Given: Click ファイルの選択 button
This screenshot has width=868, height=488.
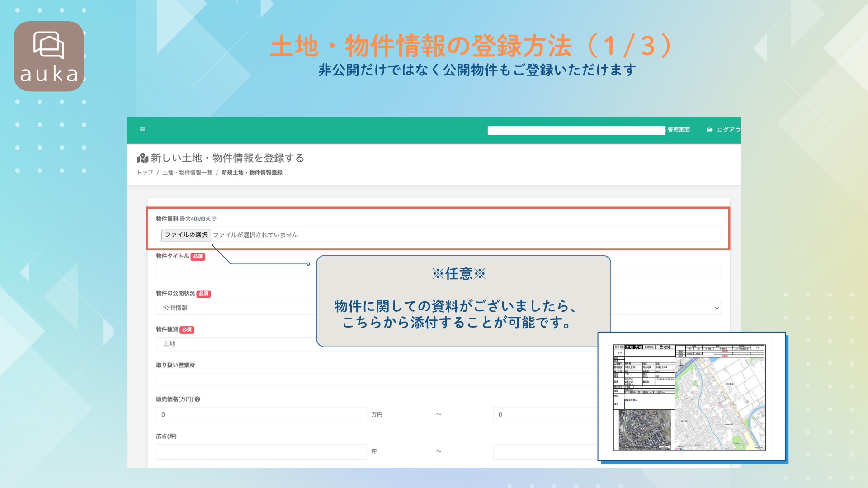Looking at the screenshot, I should click(186, 235).
